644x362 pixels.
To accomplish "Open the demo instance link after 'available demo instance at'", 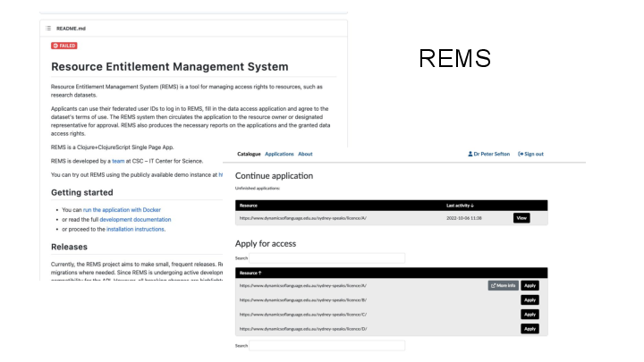I will [x=221, y=175].
